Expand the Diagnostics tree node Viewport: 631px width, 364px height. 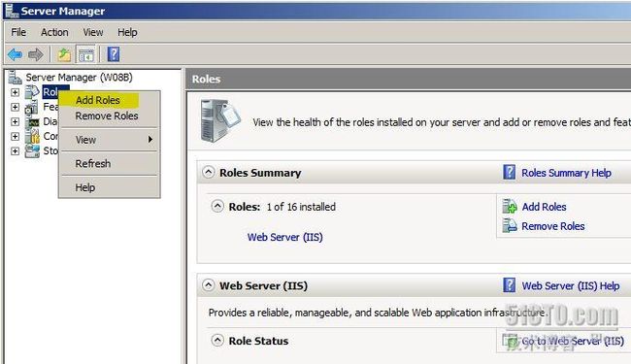point(15,122)
